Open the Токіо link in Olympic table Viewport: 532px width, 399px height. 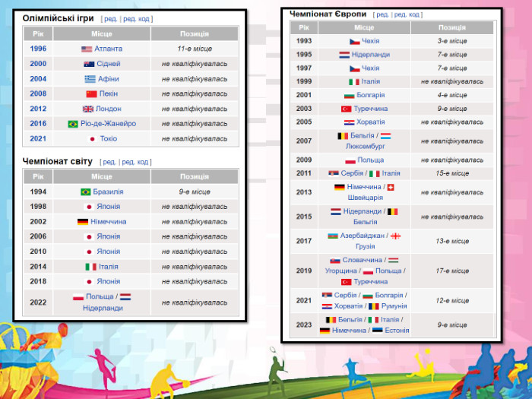[x=109, y=138]
